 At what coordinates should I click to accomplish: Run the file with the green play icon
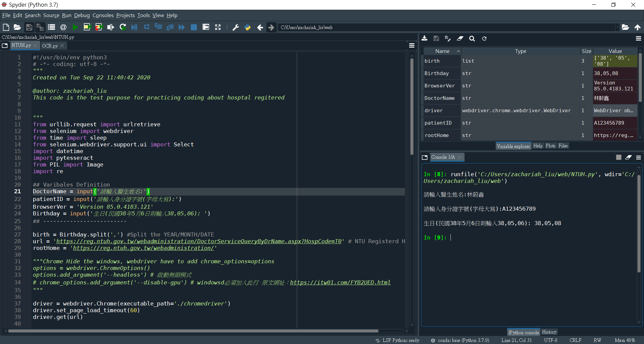tap(75, 27)
